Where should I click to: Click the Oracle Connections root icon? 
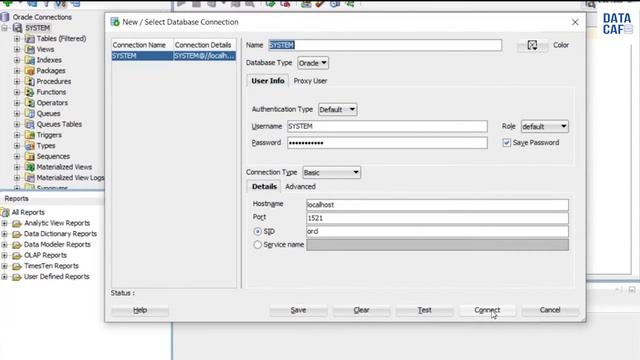coord(5,17)
